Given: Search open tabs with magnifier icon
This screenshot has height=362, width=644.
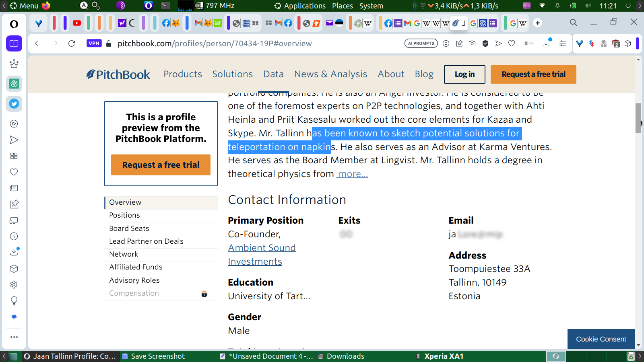Looking at the screenshot, I should 574,23.
